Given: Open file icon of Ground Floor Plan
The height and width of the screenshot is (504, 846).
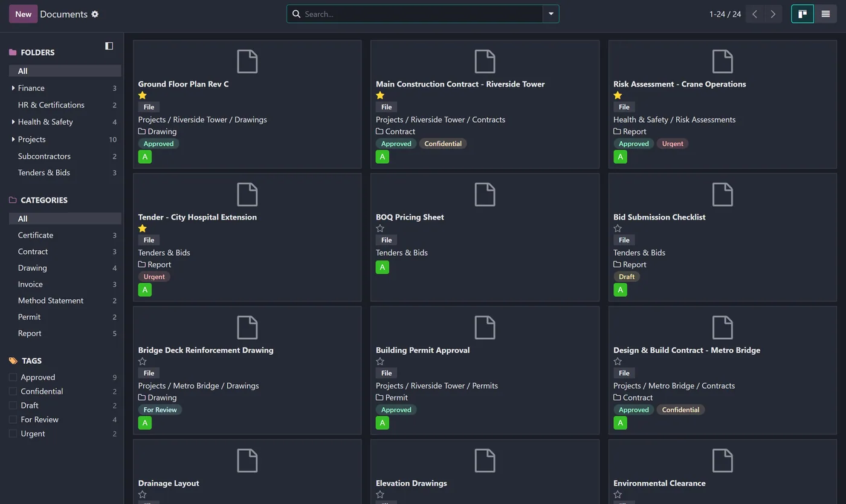Looking at the screenshot, I should [x=247, y=62].
